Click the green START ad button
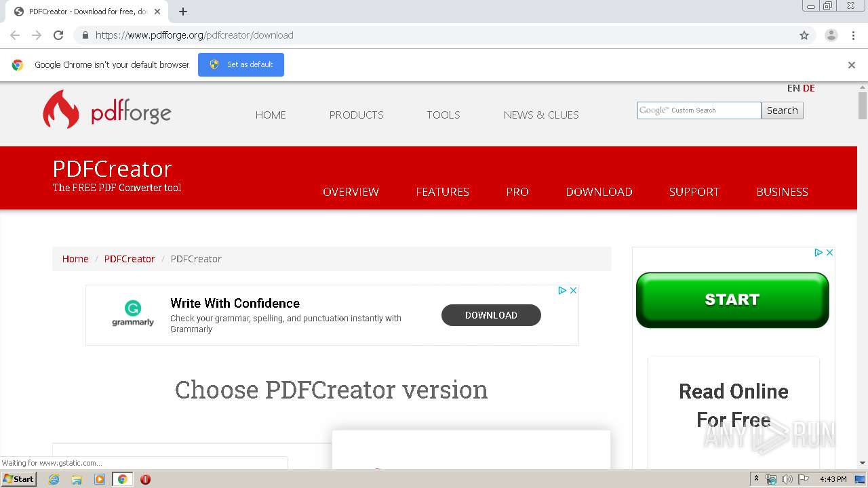The height and width of the screenshot is (488, 868). tap(732, 300)
